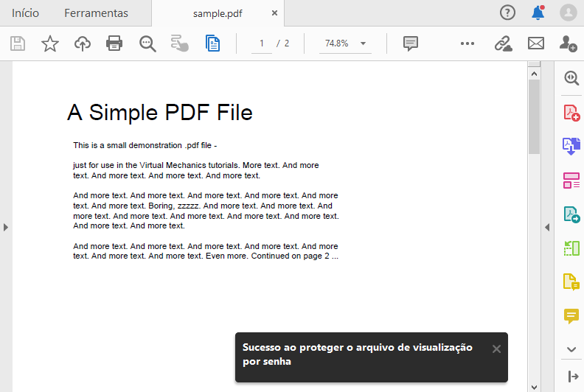Close the sample.pdf tab

(x=274, y=13)
